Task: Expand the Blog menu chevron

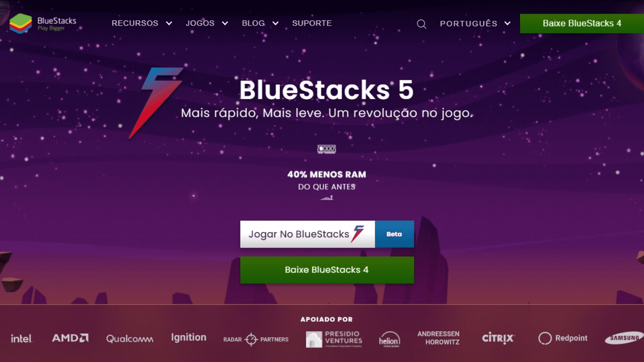Action: tap(275, 23)
